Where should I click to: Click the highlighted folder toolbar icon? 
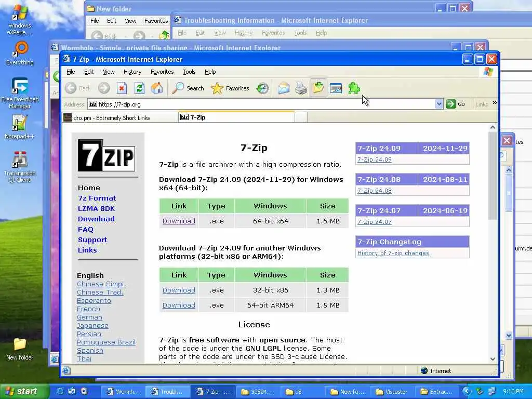318,88
